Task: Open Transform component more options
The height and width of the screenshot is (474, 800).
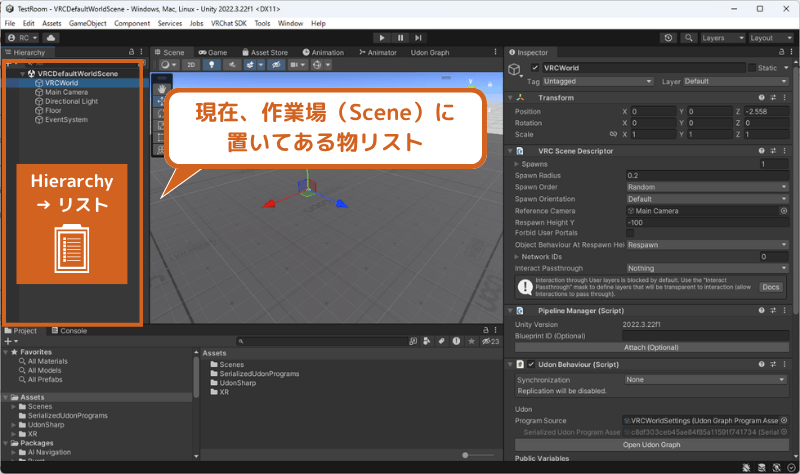Action: pyautogui.click(x=785, y=97)
